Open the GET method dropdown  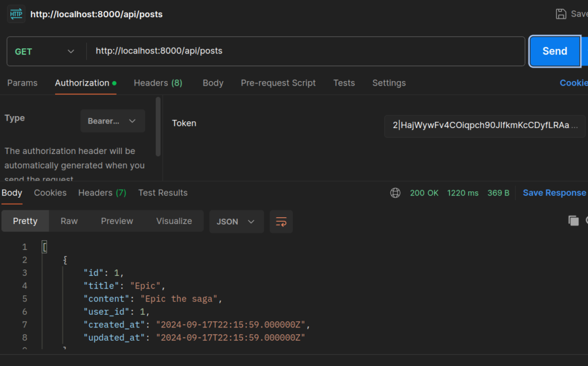tap(46, 51)
